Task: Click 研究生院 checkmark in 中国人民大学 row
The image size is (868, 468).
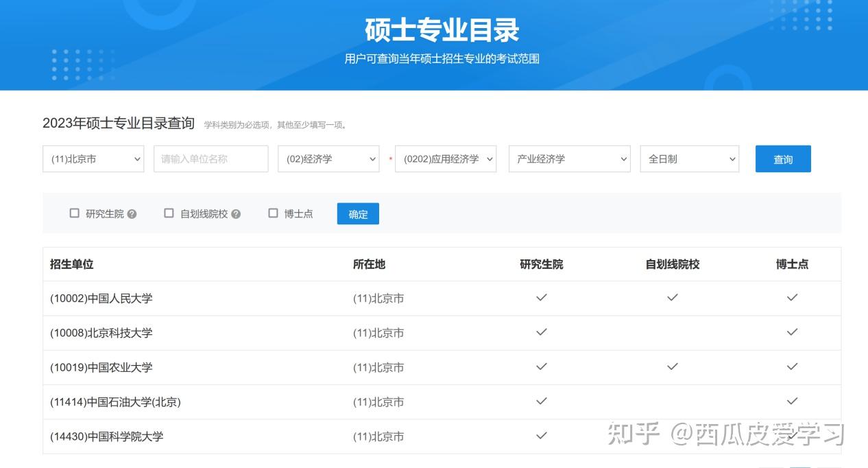Action: click(542, 297)
